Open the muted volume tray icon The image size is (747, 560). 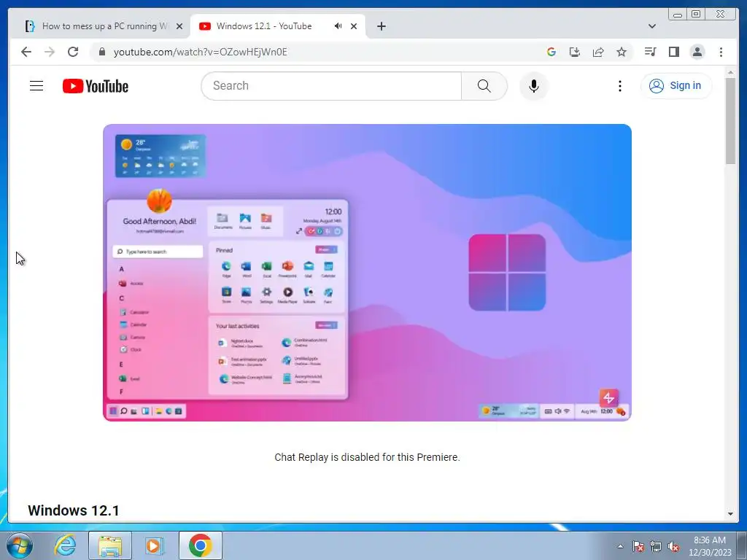point(673,546)
